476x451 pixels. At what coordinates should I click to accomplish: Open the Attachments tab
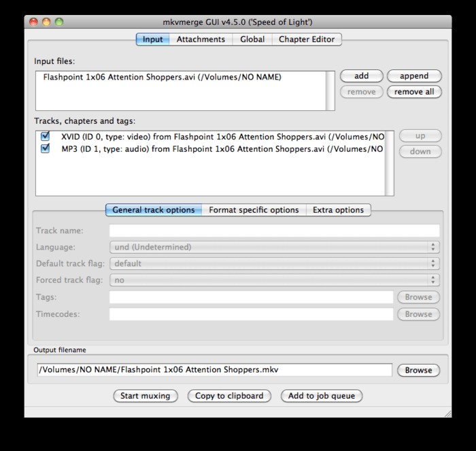coord(201,39)
